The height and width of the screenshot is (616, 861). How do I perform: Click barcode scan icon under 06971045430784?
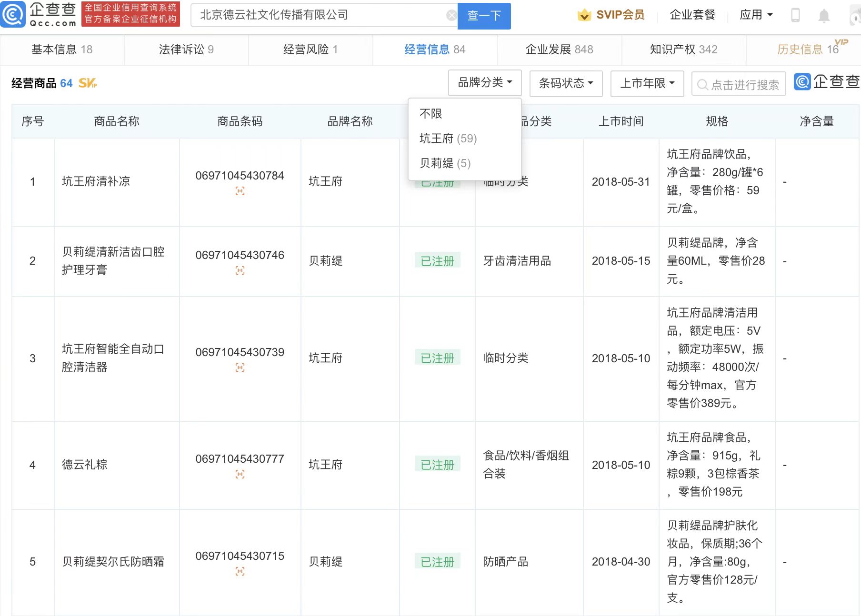240,191
